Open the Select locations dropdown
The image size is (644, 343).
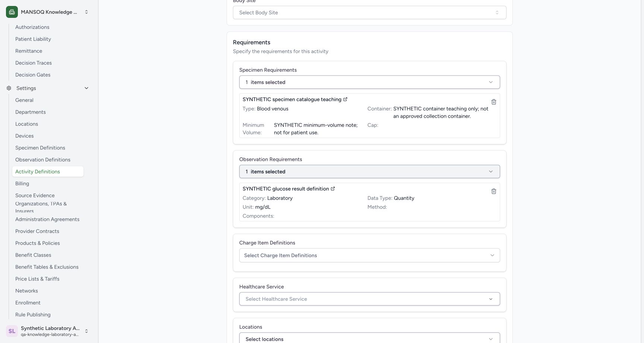pyautogui.click(x=370, y=338)
